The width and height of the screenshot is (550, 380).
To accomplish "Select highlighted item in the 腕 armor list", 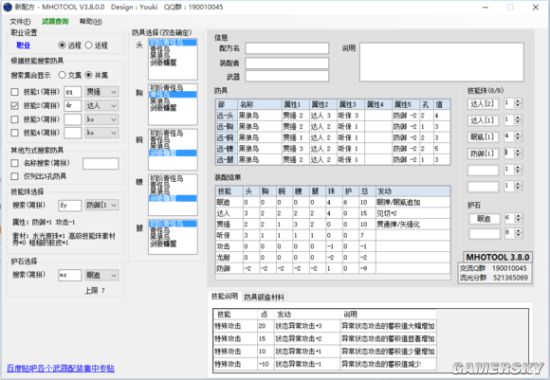I will (x=173, y=153).
